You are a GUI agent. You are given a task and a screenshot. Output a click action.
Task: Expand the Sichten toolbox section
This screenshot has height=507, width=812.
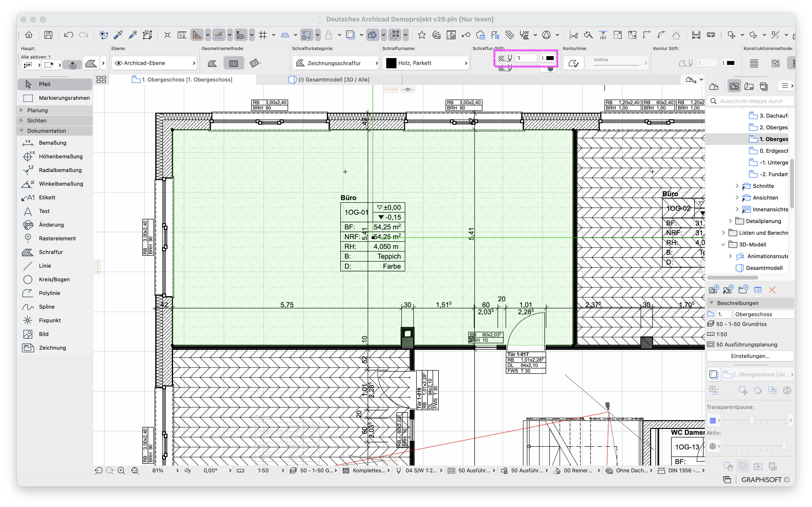pyautogui.click(x=21, y=120)
